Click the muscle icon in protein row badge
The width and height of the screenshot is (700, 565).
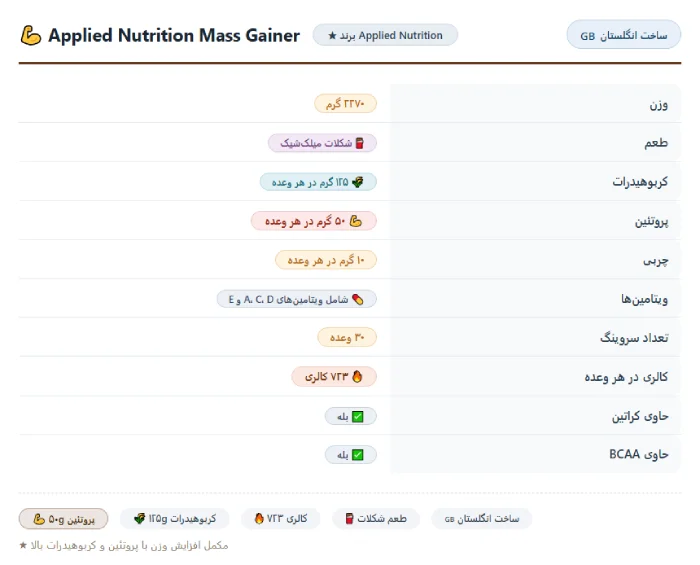[x=356, y=221]
